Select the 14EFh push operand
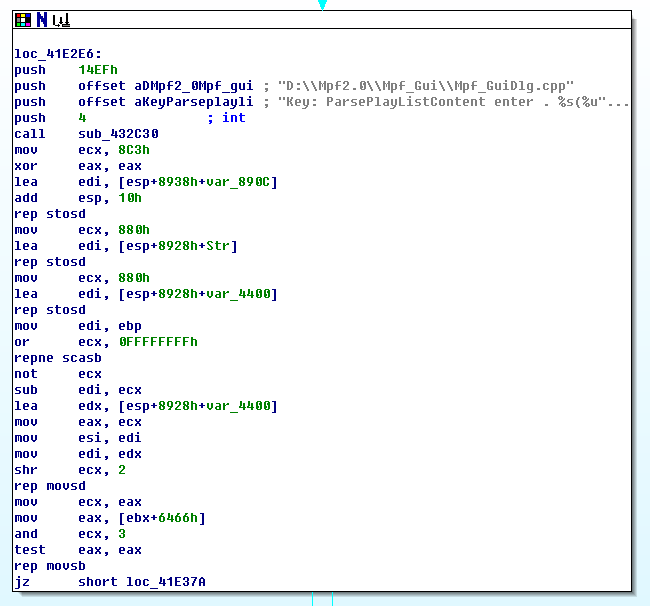Screen dimensions: 650x606 pyautogui.click(x=98, y=70)
